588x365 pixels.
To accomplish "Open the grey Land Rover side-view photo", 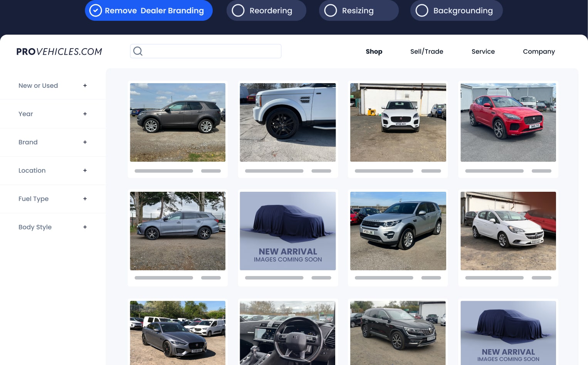I will point(178,122).
